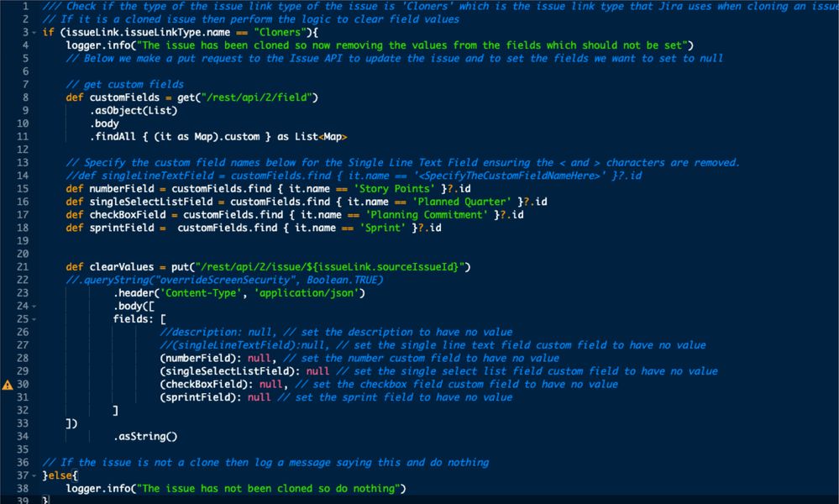Image resolution: width=839 pixels, height=504 pixels.
Task: Click (checkBoxField) key on line 30
Action: click(207, 385)
